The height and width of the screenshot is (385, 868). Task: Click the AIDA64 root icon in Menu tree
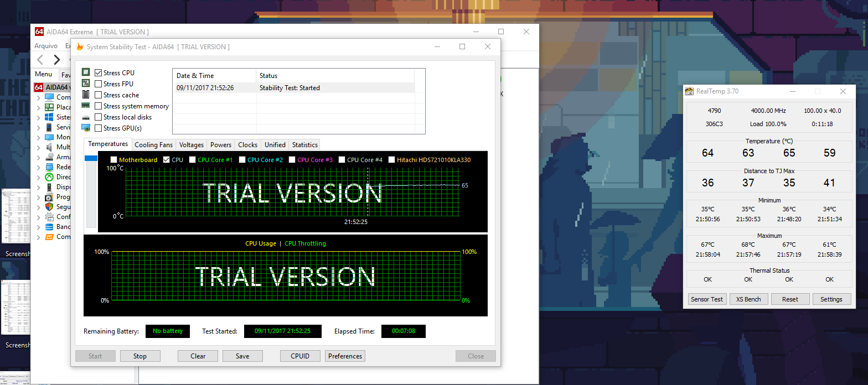(x=39, y=87)
